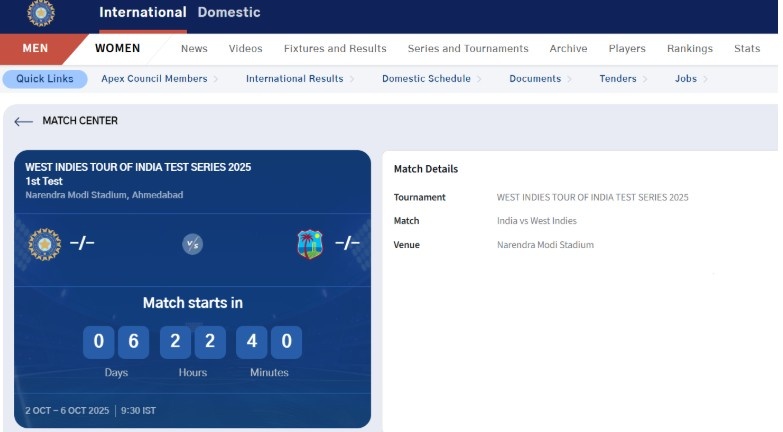This screenshot has height=432, width=783.
Task: Open the Archive menu item
Action: 568,48
